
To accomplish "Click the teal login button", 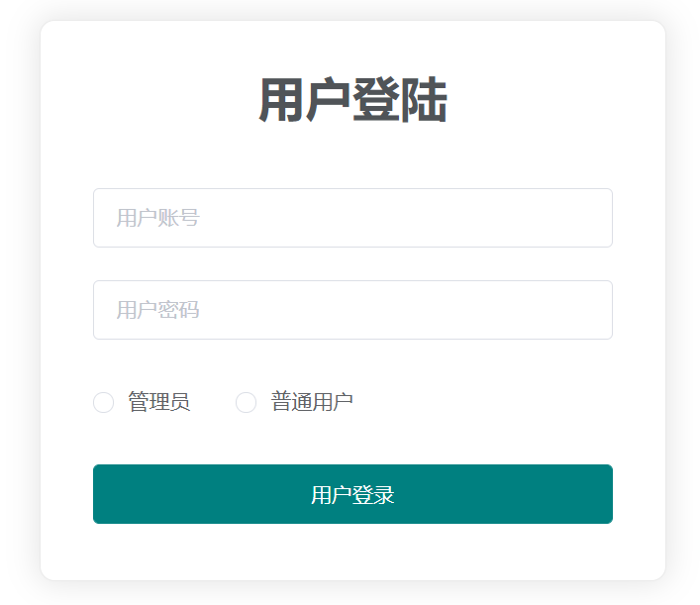I will 352,494.
